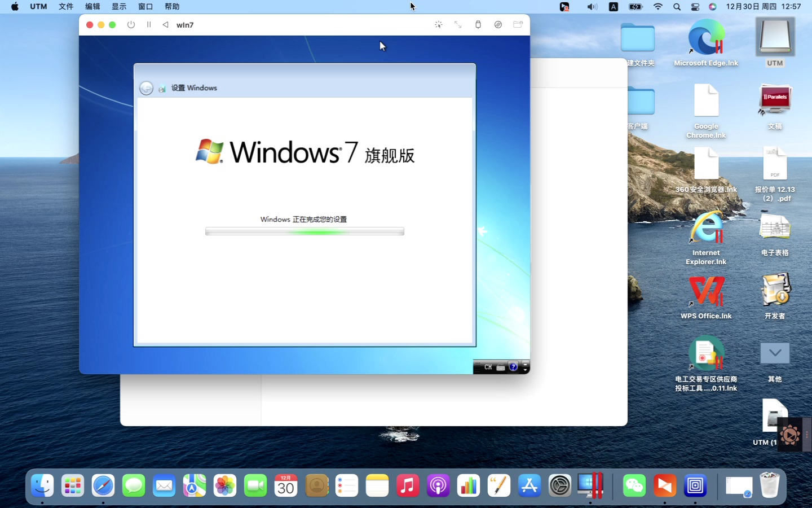Open WeChat from the Dock
Viewport: 812px width, 508px height.
[x=634, y=485]
